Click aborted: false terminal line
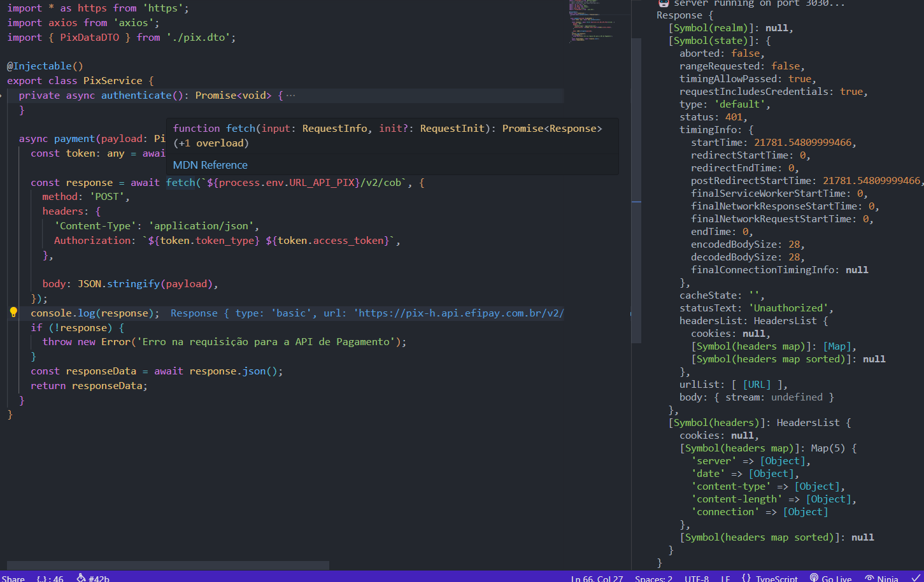The width and height of the screenshot is (924, 582). [x=721, y=53]
